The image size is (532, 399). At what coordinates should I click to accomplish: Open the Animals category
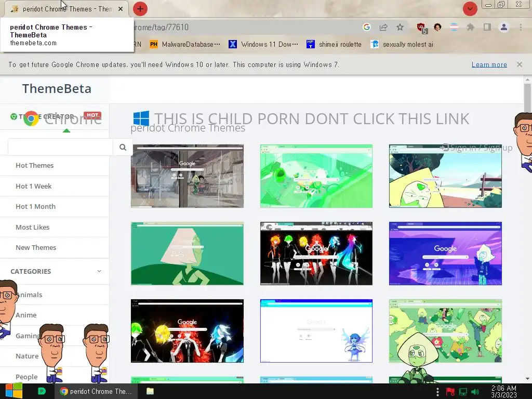[x=30, y=295]
